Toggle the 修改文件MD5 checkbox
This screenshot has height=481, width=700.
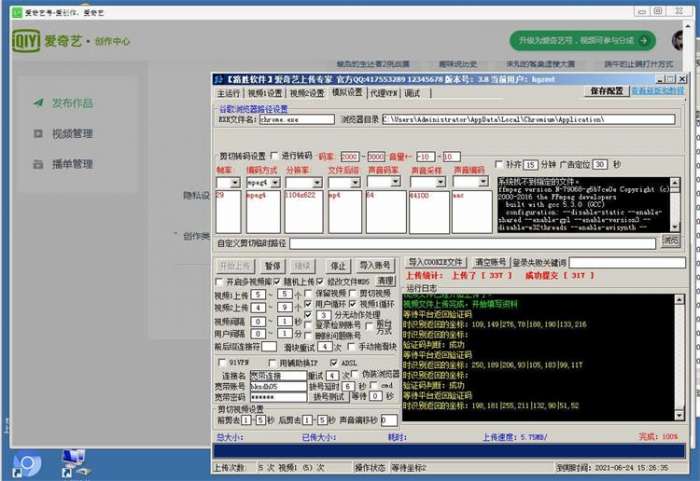click(320, 281)
